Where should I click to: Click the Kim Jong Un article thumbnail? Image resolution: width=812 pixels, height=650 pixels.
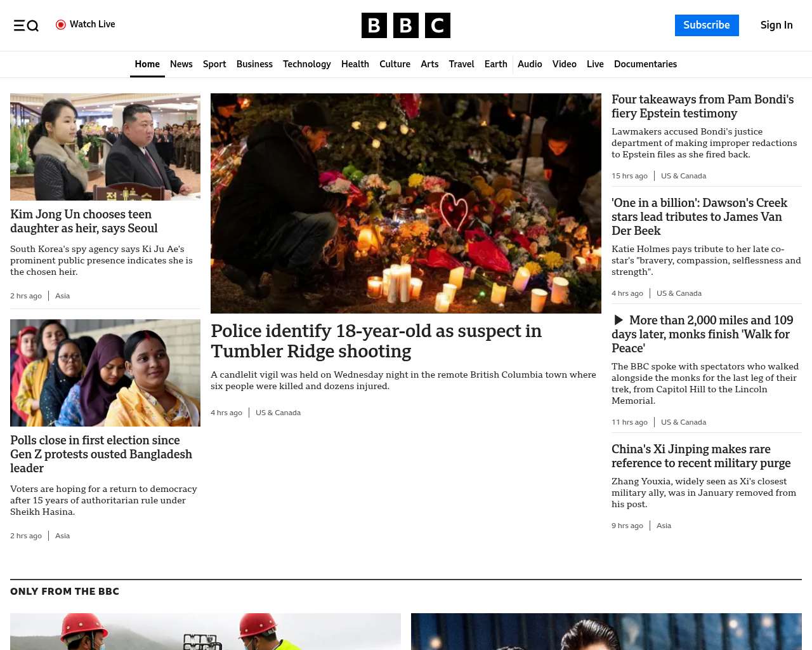tap(105, 147)
